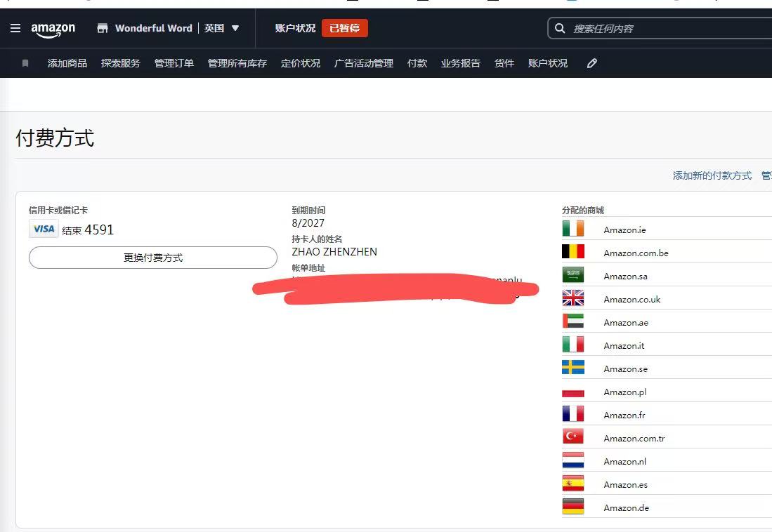
Task: Click the 添加新的付款方式 link
Action: click(x=712, y=175)
